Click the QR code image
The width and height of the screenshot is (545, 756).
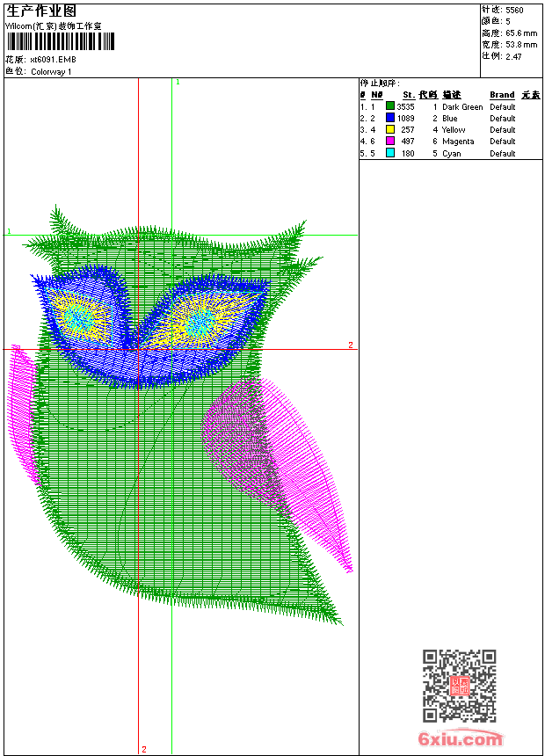[459, 686]
